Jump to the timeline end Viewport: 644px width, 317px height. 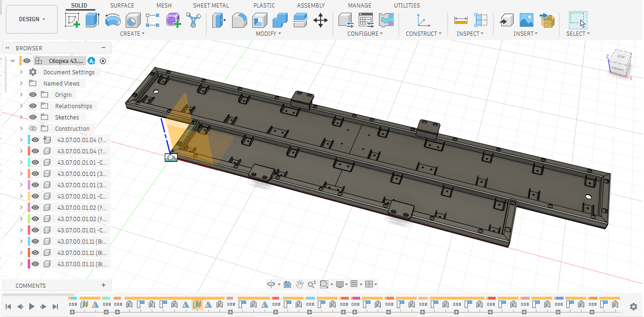pyautogui.click(x=55, y=307)
